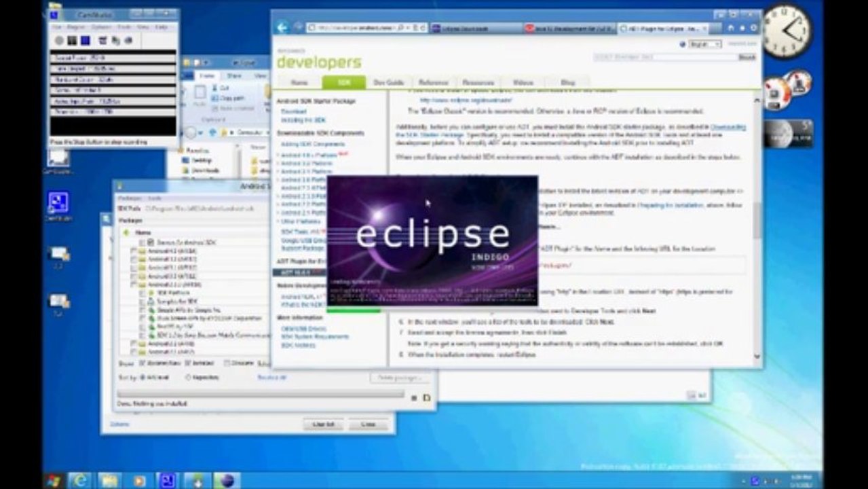Click the SDK Manager progress bar
The height and width of the screenshot is (489, 868).
[261, 394]
